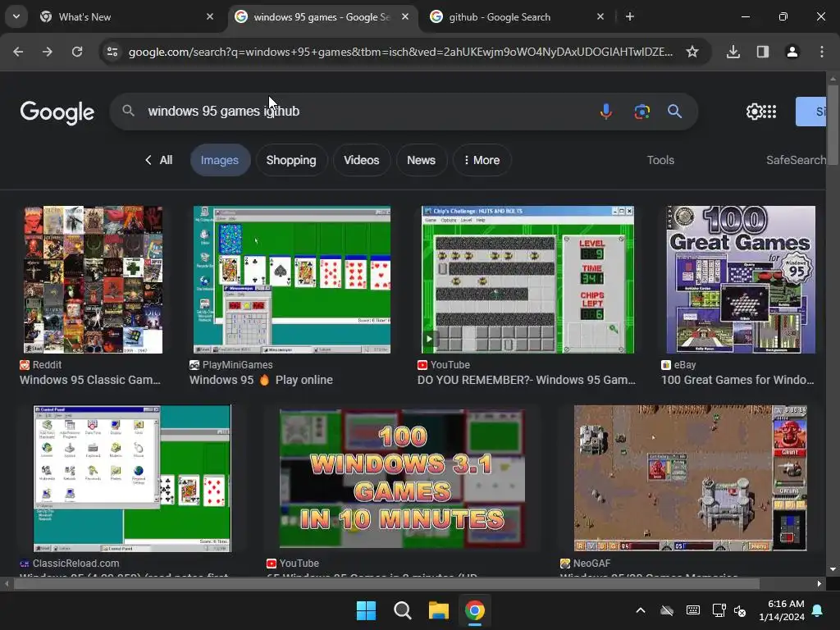This screenshot has width=840, height=630.
Task: Open notifications bell in system tray
Action: (x=818, y=610)
